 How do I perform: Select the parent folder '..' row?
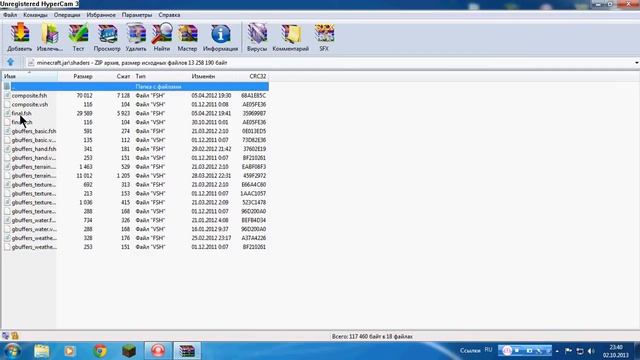click(x=136, y=87)
